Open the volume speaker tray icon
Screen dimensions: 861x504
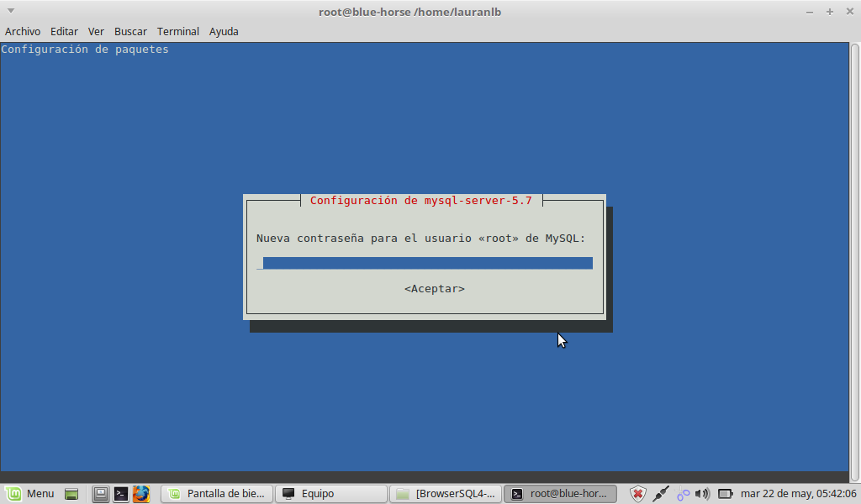point(703,494)
